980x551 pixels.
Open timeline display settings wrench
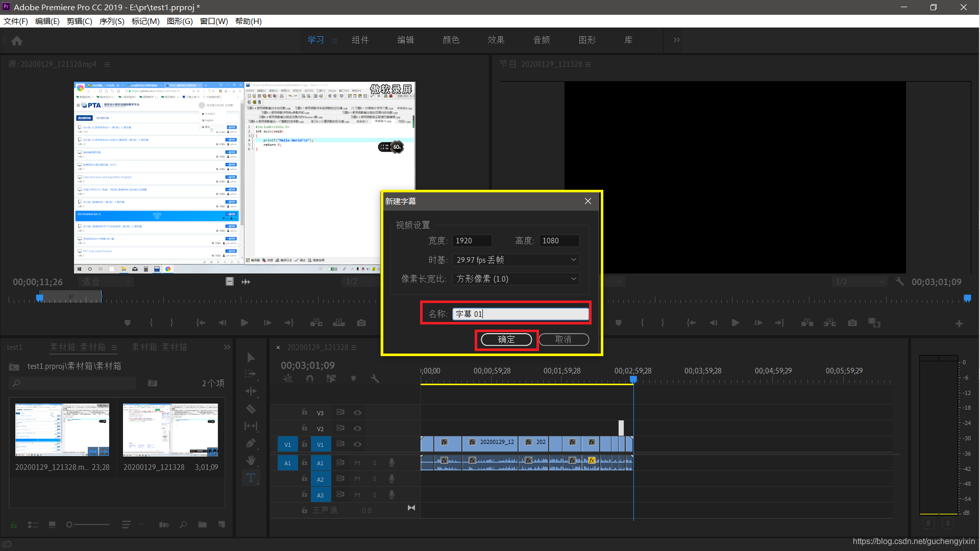pos(375,379)
